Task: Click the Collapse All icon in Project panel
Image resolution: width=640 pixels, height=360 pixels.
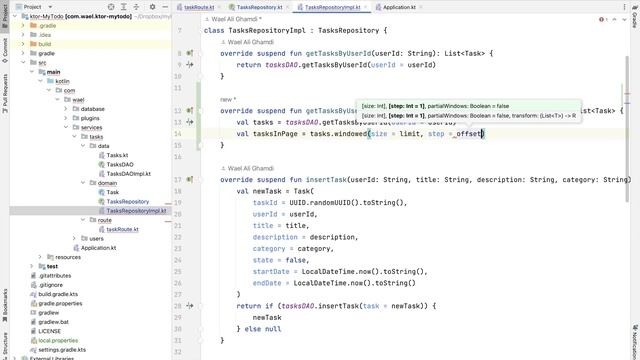Action: click(x=136, y=7)
